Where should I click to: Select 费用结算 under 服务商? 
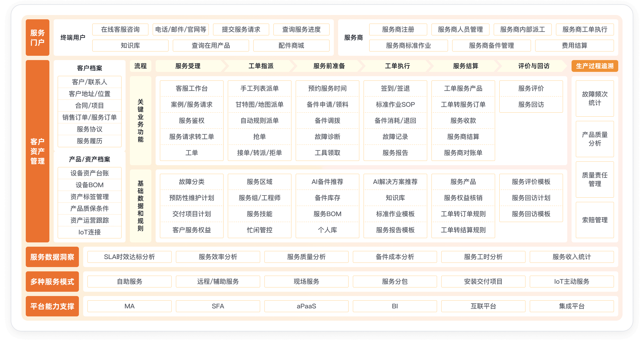tap(574, 46)
